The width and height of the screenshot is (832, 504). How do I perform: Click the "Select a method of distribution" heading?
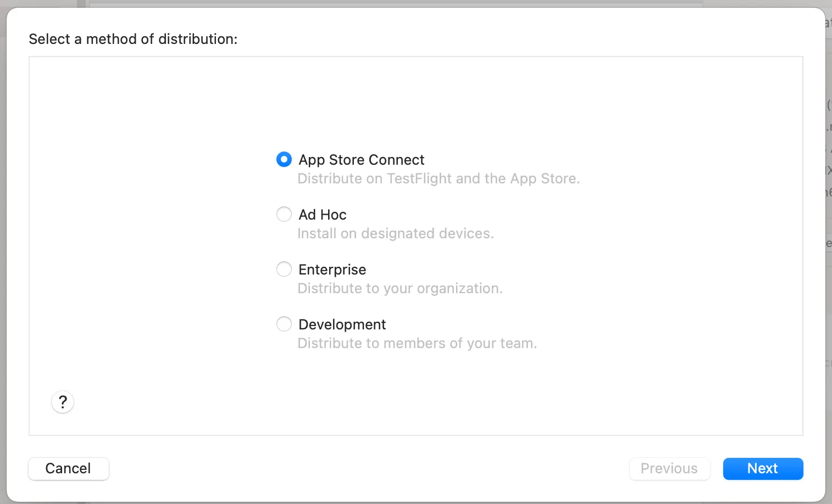(x=133, y=39)
